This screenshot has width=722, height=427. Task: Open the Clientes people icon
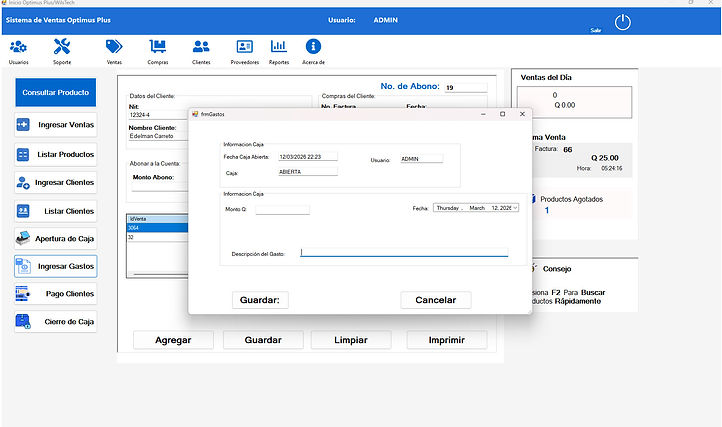coord(201,47)
